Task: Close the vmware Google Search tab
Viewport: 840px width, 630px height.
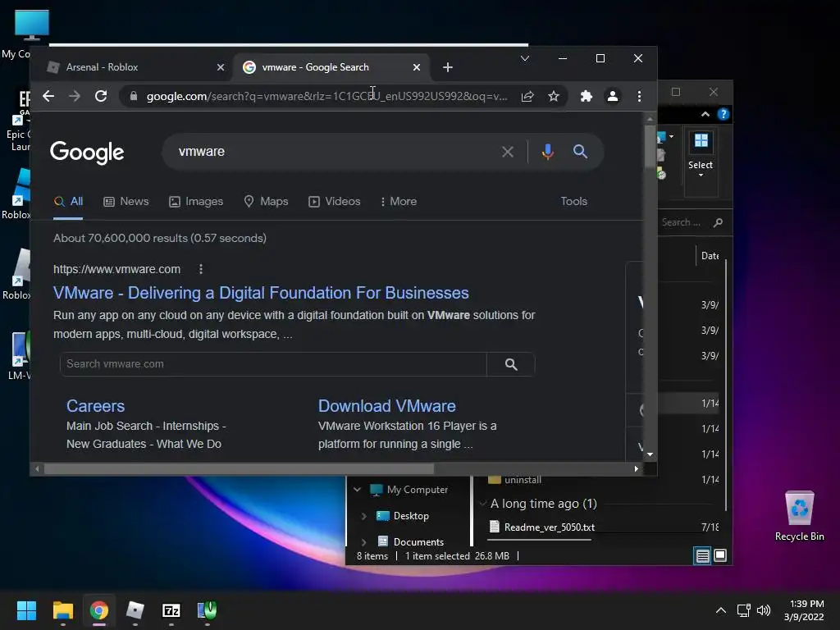Action: click(416, 67)
